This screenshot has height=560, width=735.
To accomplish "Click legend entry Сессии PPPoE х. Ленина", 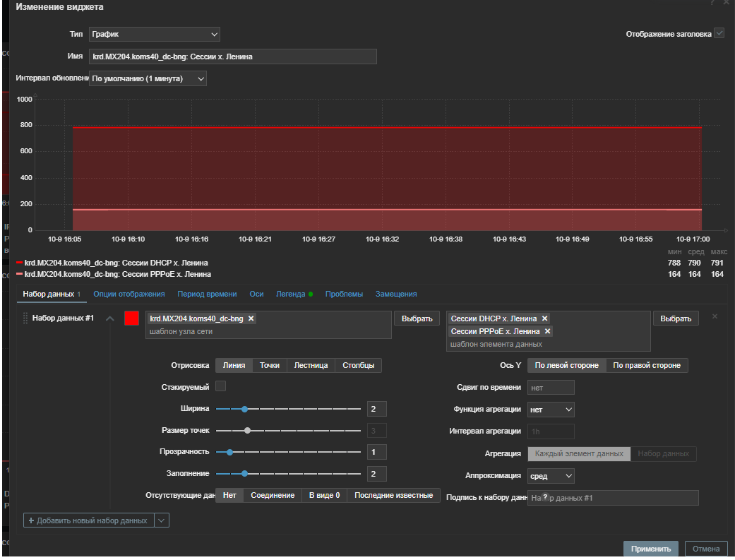I will [118, 274].
